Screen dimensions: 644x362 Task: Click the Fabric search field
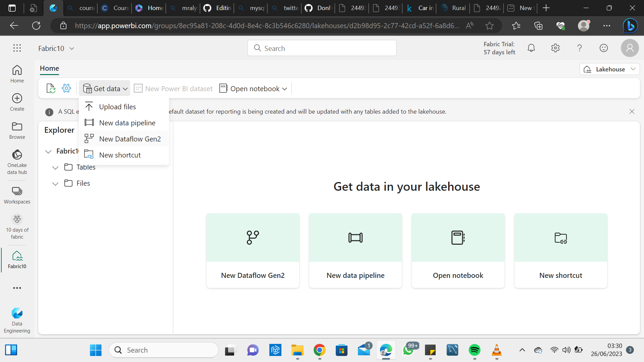321,48
